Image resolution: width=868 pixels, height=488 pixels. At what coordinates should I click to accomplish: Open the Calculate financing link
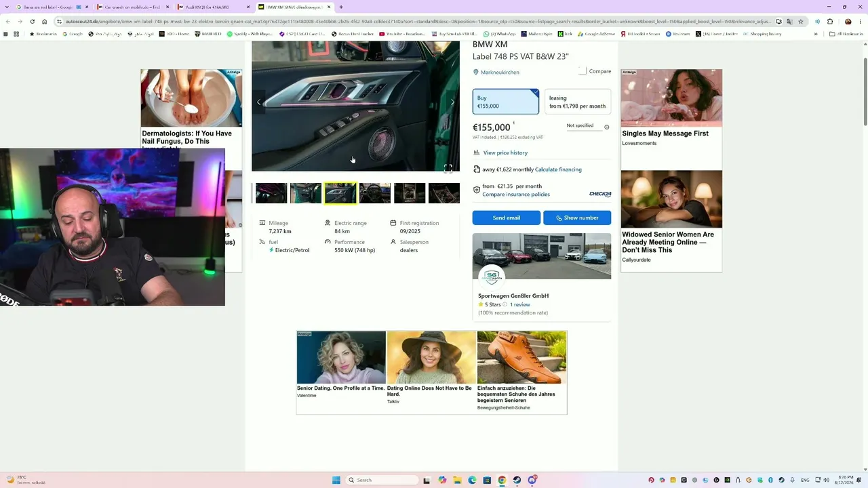tap(558, 169)
